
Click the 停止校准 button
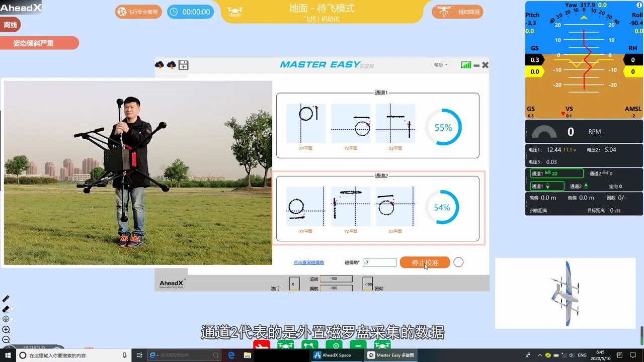click(425, 262)
